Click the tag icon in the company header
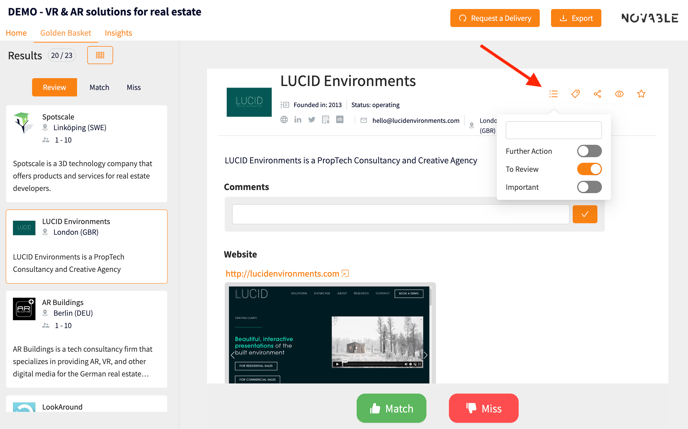The width and height of the screenshot is (688, 429). pos(576,94)
